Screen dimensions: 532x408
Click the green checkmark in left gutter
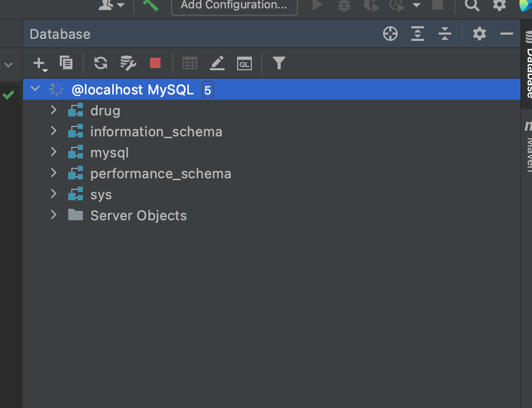pyautogui.click(x=8, y=94)
